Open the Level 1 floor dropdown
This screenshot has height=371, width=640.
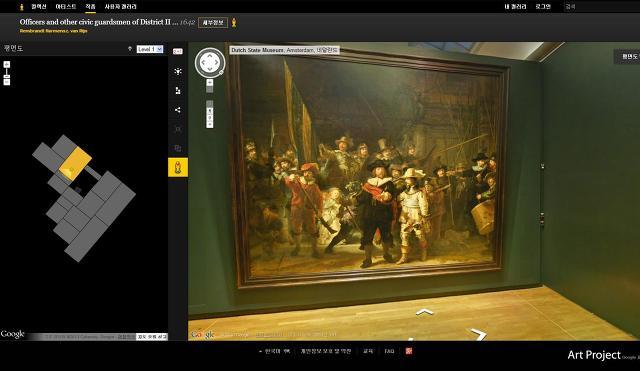coord(150,49)
